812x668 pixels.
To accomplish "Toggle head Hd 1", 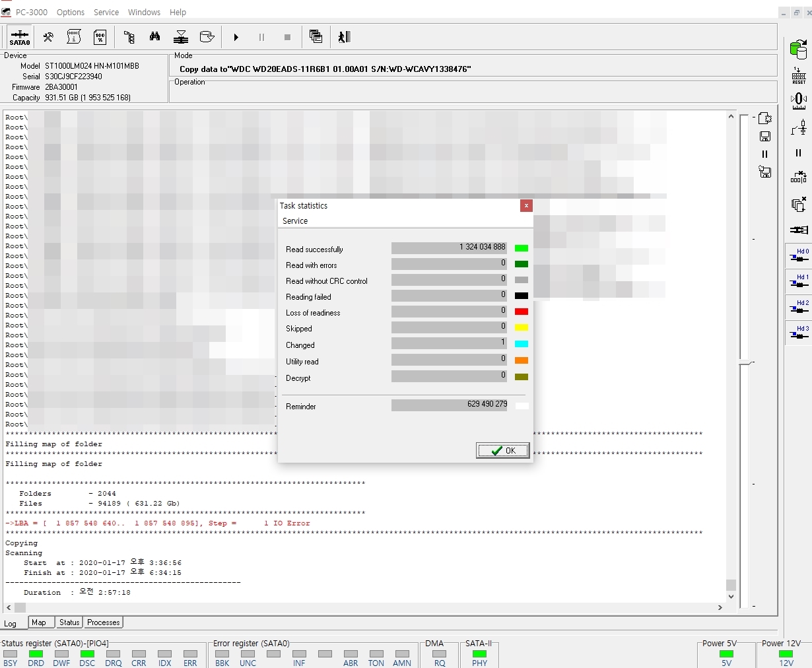I will (x=799, y=281).
